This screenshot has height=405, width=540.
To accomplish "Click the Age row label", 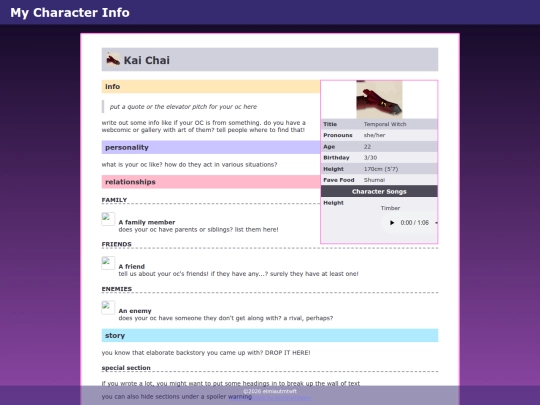I will coord(329,147).
